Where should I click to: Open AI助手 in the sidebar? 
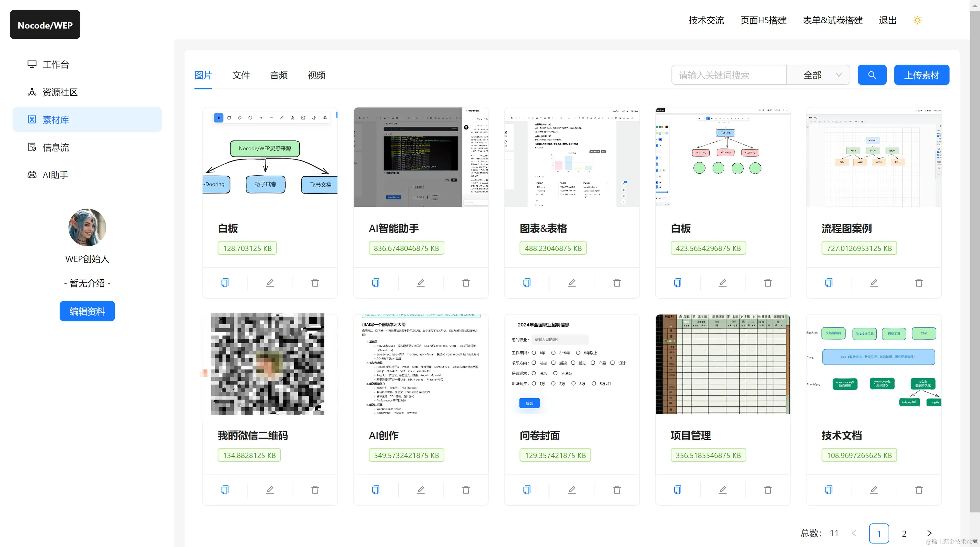pyautogui.click(x=87, y=175)
